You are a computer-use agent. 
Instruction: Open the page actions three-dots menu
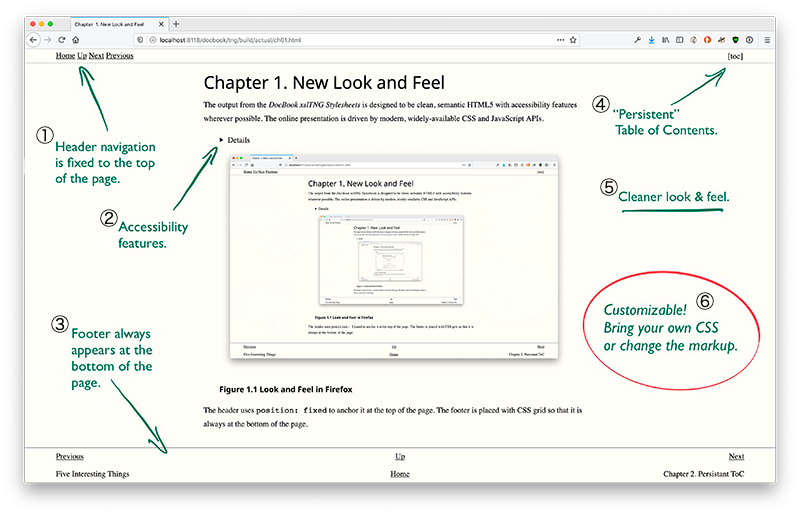coord(561,40)
